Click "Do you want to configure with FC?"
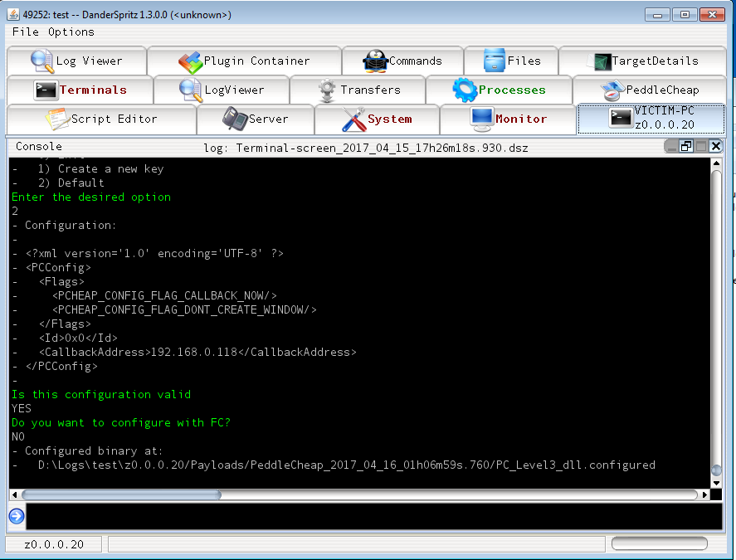Image resolution: width=736 pixels, height=560 pixels. [121, 422]
